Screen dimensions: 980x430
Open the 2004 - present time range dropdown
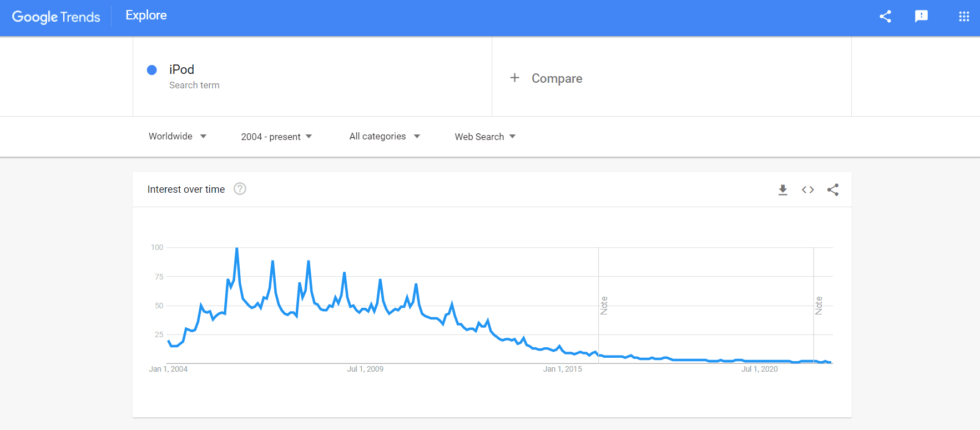coord(276,137)
